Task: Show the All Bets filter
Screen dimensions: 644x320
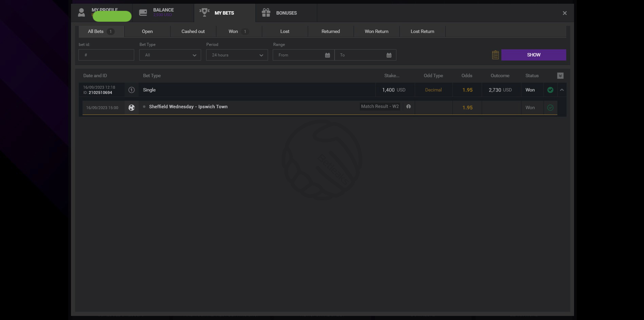Action: [101, 31]
